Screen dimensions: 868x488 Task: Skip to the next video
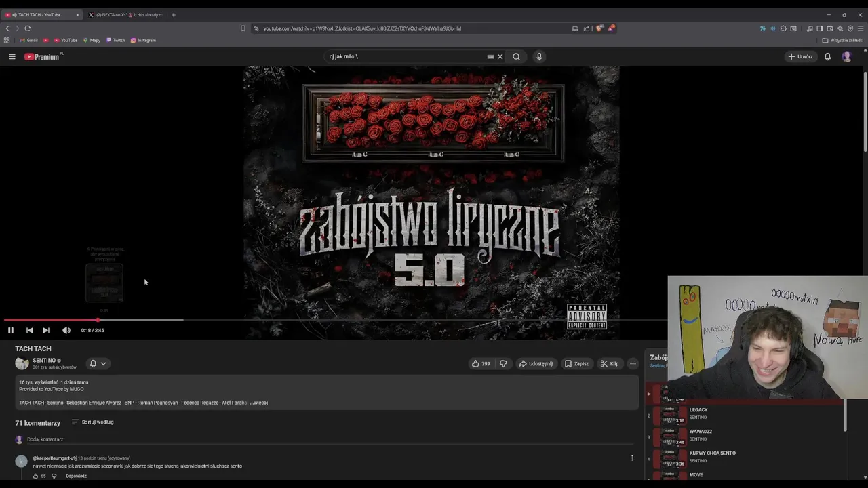[45, 330]
